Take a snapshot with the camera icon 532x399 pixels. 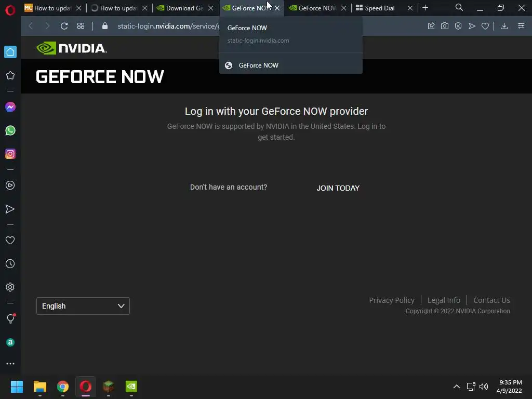tap(445, 26)
